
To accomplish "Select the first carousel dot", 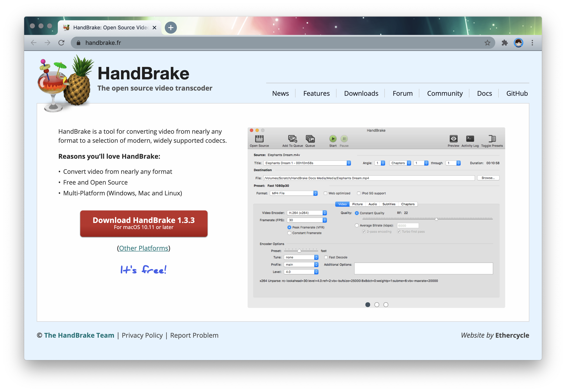I will (368, 304).
